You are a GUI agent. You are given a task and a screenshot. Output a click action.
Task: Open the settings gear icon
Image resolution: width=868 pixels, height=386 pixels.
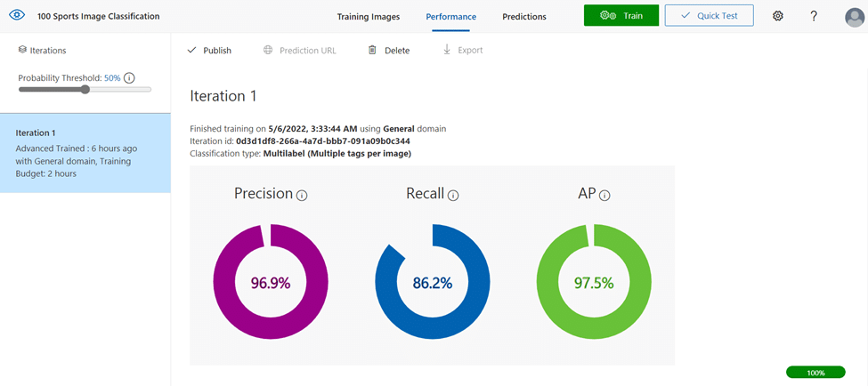tap(778, 16)
